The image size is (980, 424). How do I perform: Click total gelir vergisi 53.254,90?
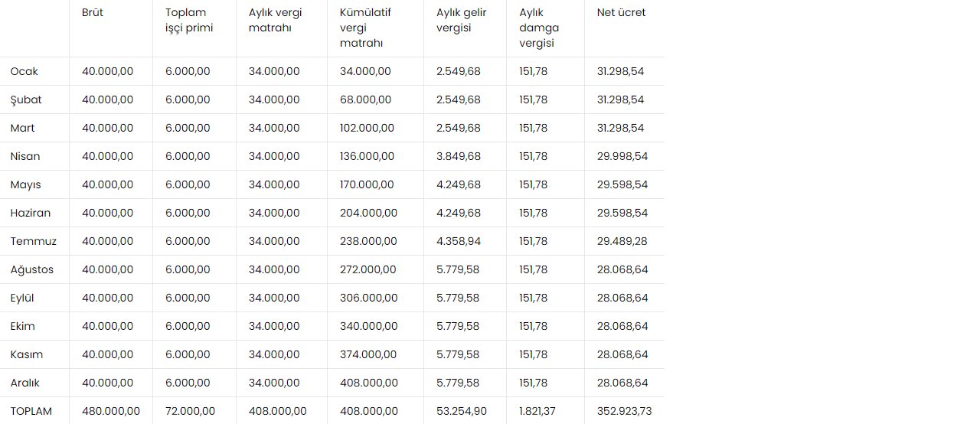462,411
